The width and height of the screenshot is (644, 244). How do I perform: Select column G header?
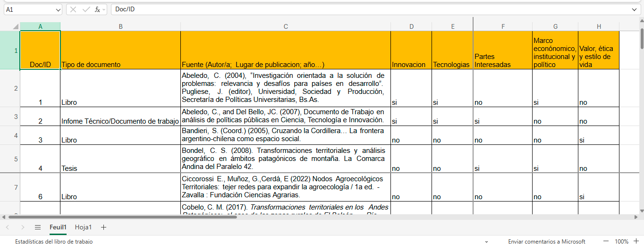(x=555, y=26)
